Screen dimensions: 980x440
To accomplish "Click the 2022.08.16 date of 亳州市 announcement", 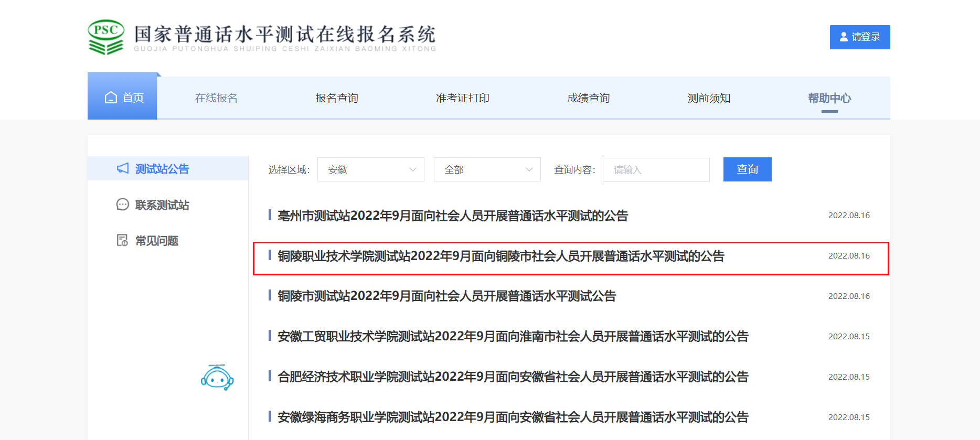I will click(849, 216).
